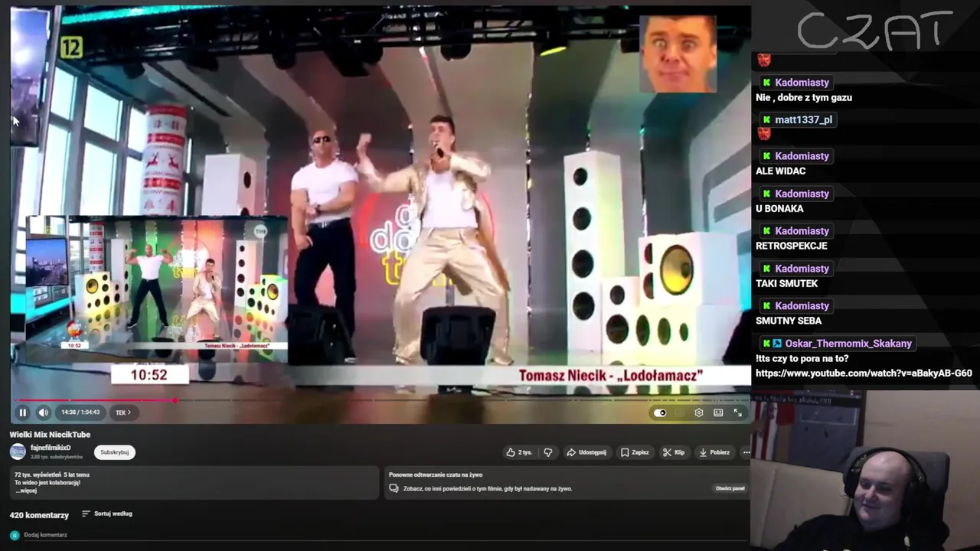Click Kadomiasty above 'RETROSPEKCJE'
The height and width of the screenshot is (551, 980).
pyautogui.click(x=802, y=231)
